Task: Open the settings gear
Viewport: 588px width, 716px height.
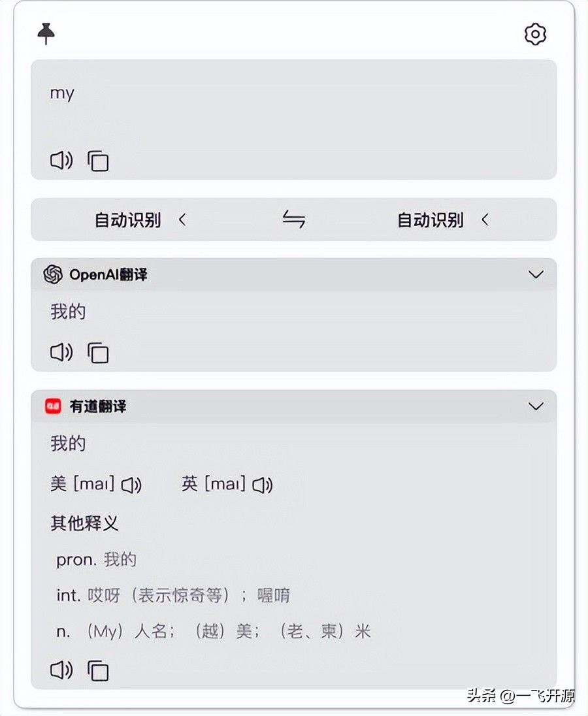Action: (535, 34)
